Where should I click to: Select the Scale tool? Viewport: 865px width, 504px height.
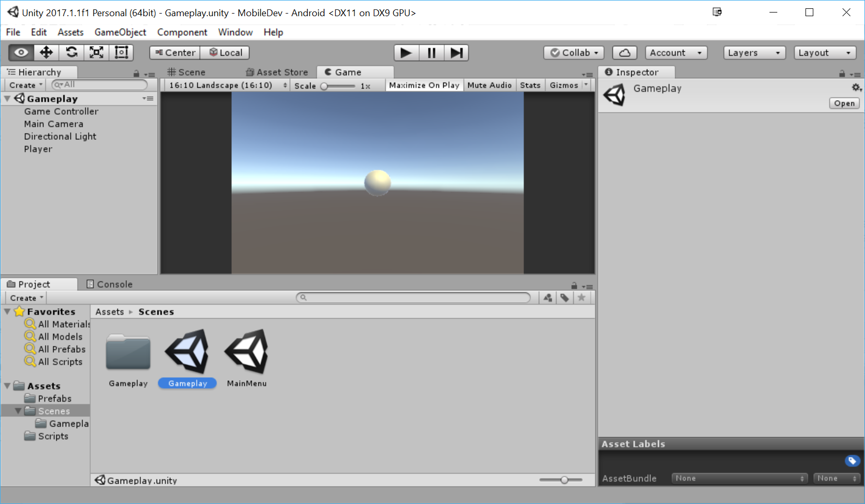pyautogui.click(x=97, y=53)
